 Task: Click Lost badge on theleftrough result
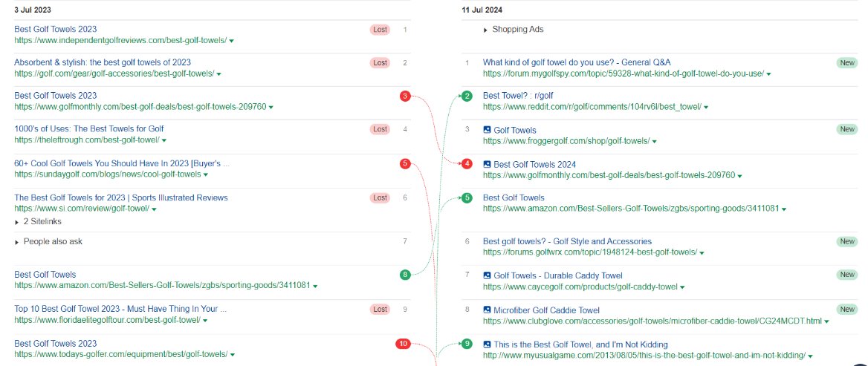[380, 129]
